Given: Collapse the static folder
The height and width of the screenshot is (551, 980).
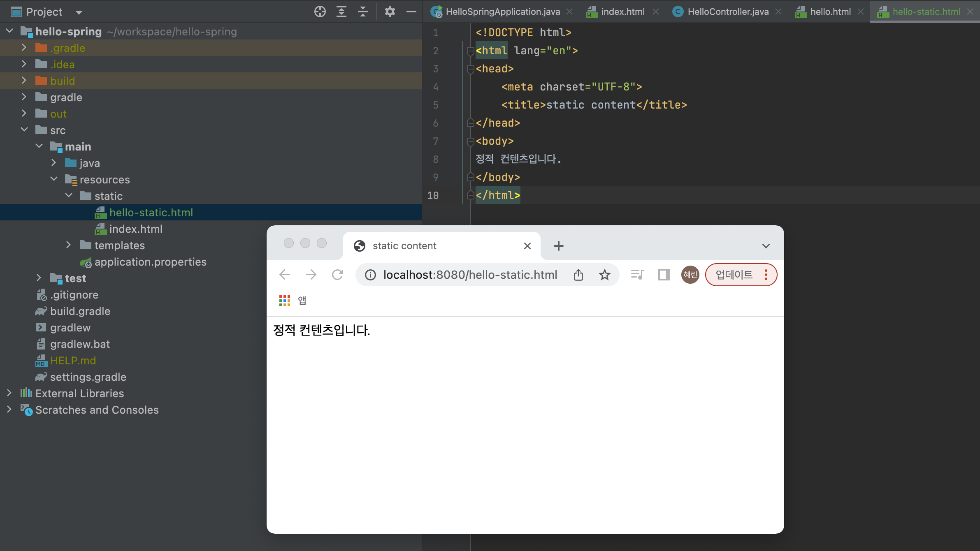Looking at the screenshot, I should click(x=68, y=196).
